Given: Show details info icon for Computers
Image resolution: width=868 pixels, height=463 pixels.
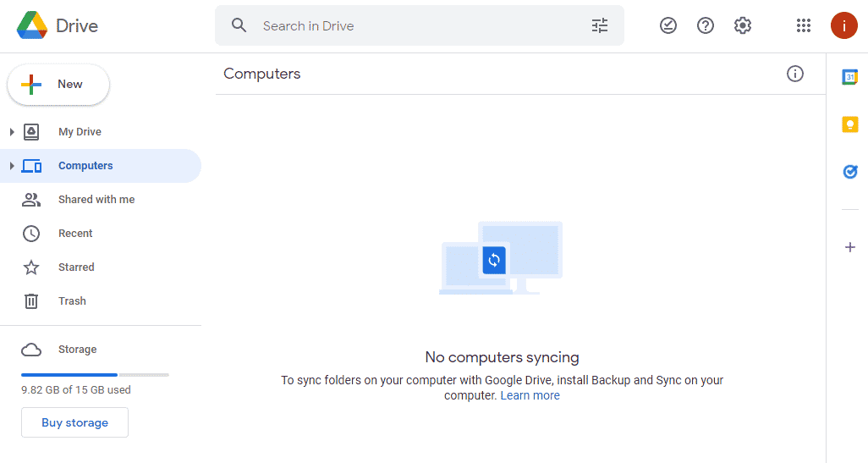Looking at the screenshot, I should [795, 74].
